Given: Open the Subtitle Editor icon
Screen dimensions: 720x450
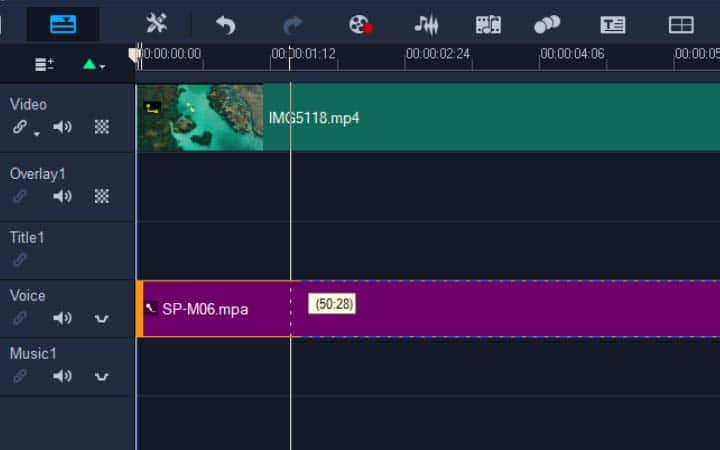Looking at the screenshot, I should (613, 25).
